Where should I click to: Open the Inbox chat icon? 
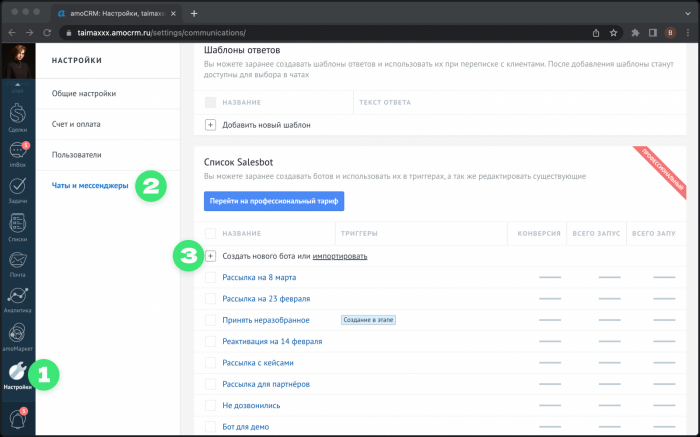(17, 152)
